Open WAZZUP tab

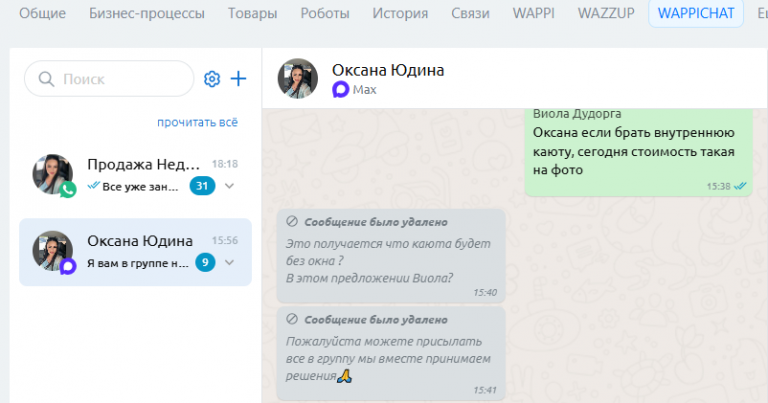[x=606, y=13]
